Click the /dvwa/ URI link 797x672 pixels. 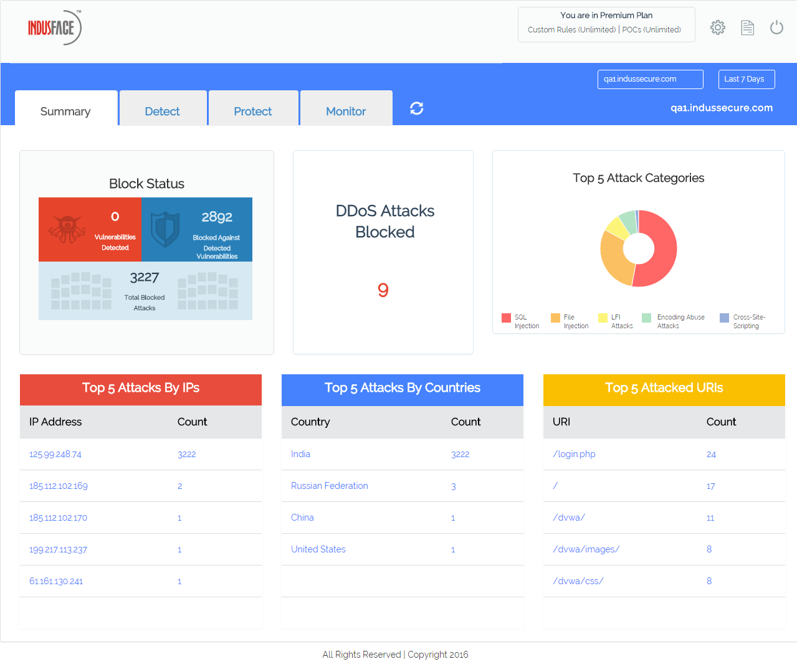[569, 518]
